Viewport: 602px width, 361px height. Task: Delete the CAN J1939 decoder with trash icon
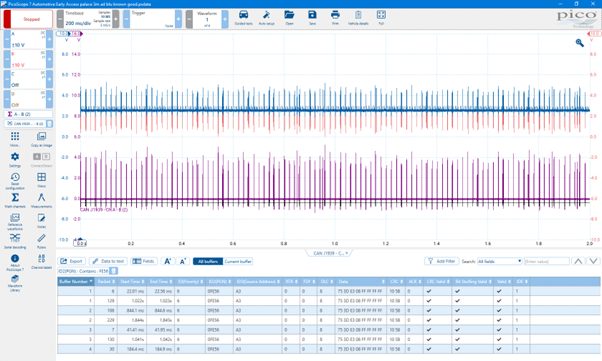[x=49, y=124]
